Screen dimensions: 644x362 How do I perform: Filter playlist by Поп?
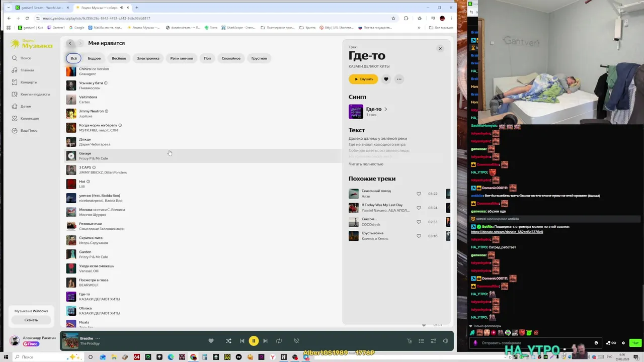coord(207,58)
